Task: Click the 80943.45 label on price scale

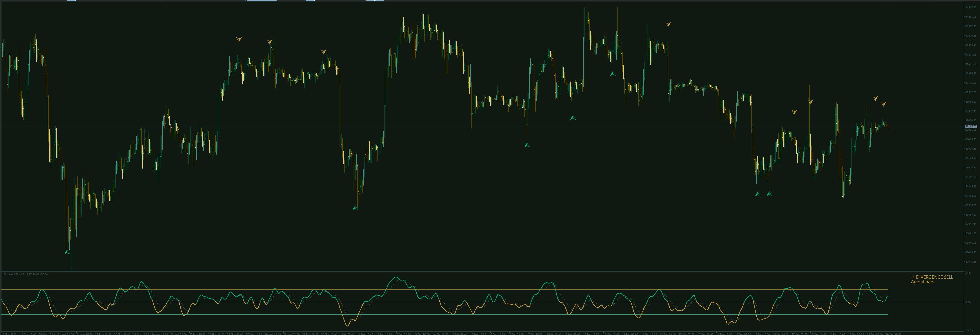Action: coord(971,261)
